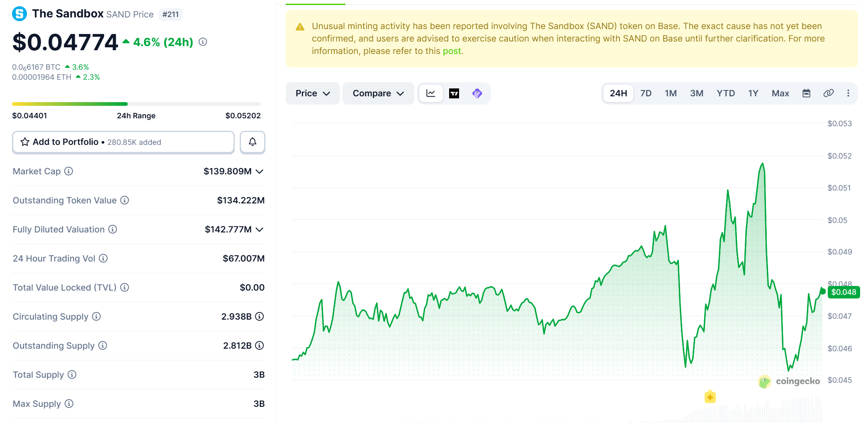Click the $139.809M market cap value

pyautogui.click(x=228, y=171)
